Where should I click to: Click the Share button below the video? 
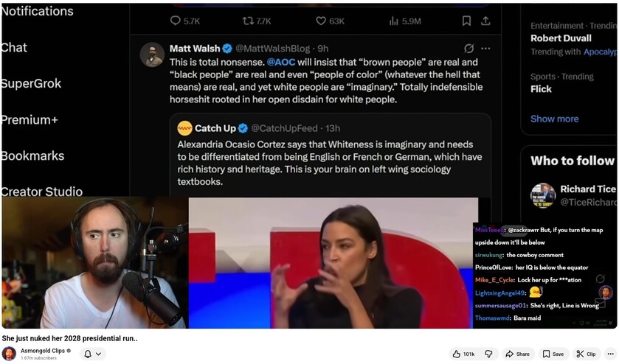click(x=518, y=354)
